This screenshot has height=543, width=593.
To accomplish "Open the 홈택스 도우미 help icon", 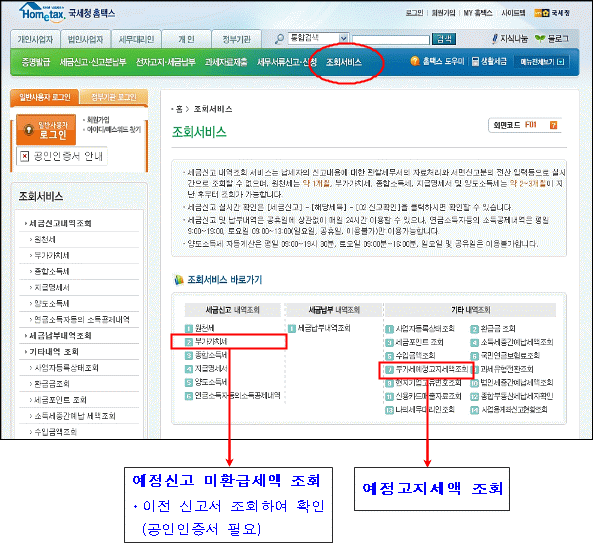I will coord(415,61).
